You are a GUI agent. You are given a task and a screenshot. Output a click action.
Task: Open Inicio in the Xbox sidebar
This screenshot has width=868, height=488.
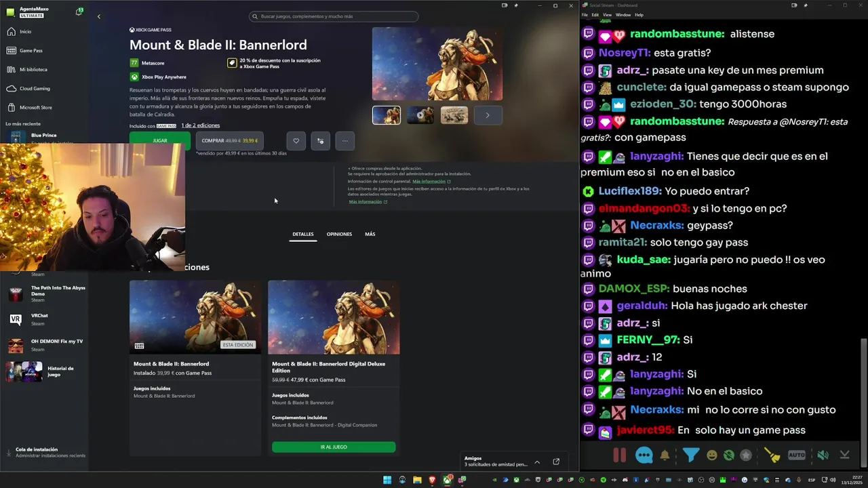click(25, 31)
